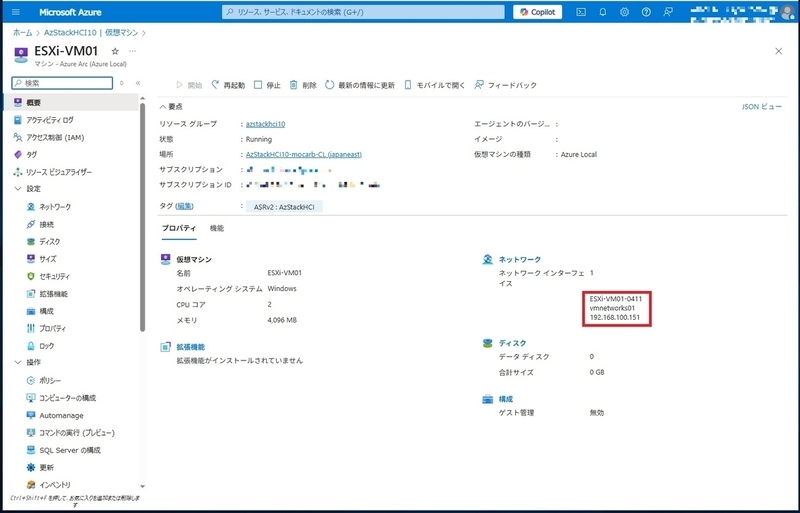This screenshot has height=513, width=800.
Task: Select the プロパティ tab
Action: (179, 228)
